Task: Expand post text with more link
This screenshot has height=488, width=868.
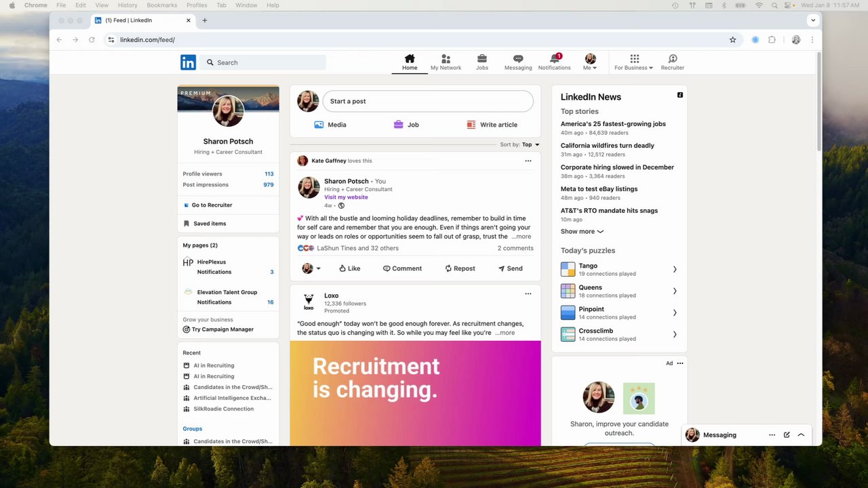Action: pos(521,237)
